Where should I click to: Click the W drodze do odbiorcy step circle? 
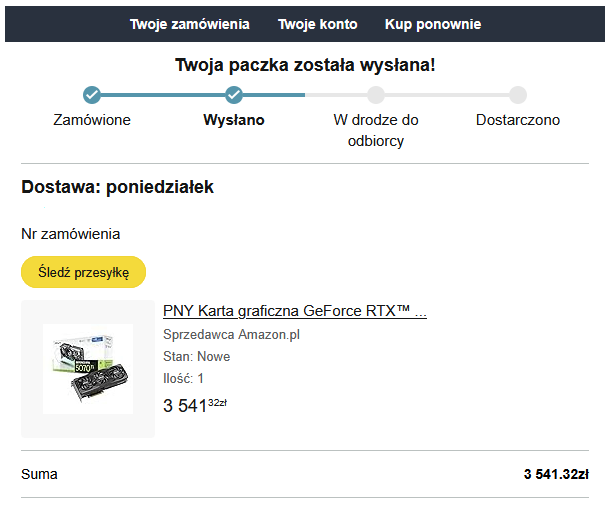376,95
